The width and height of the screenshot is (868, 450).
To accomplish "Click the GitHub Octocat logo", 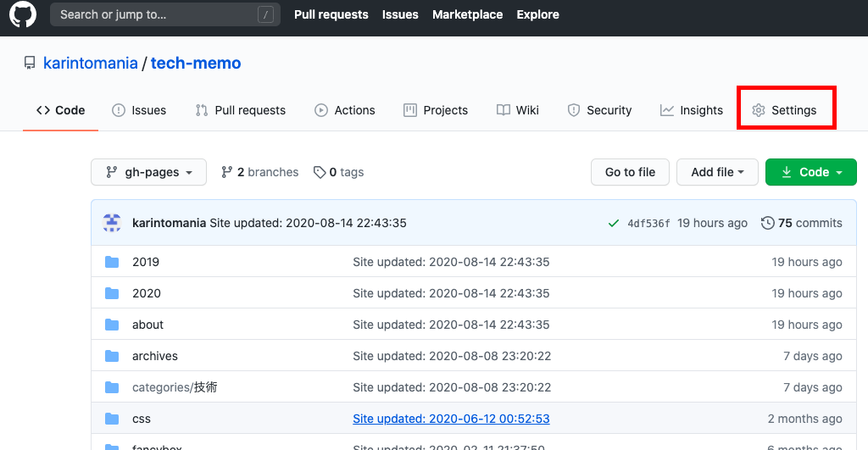I will 23,14.
